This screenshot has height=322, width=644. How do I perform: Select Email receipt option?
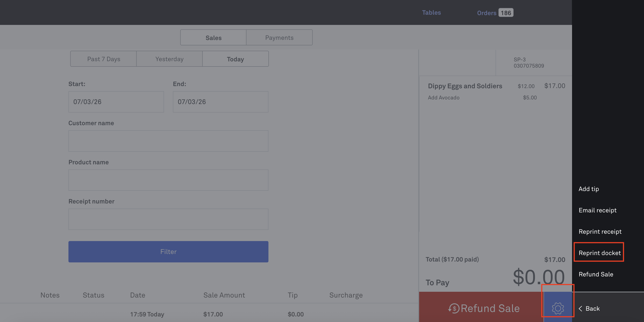[597, 210]
